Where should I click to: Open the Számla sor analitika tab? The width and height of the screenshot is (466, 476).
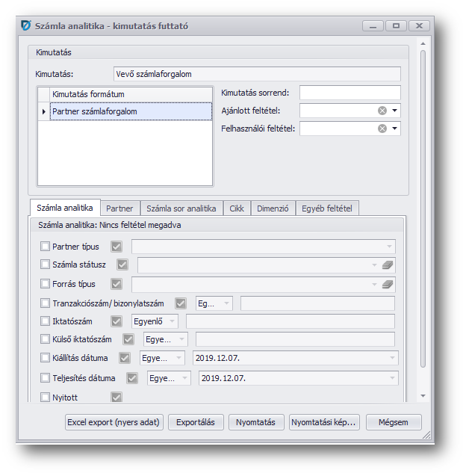[x=181, y=208]
